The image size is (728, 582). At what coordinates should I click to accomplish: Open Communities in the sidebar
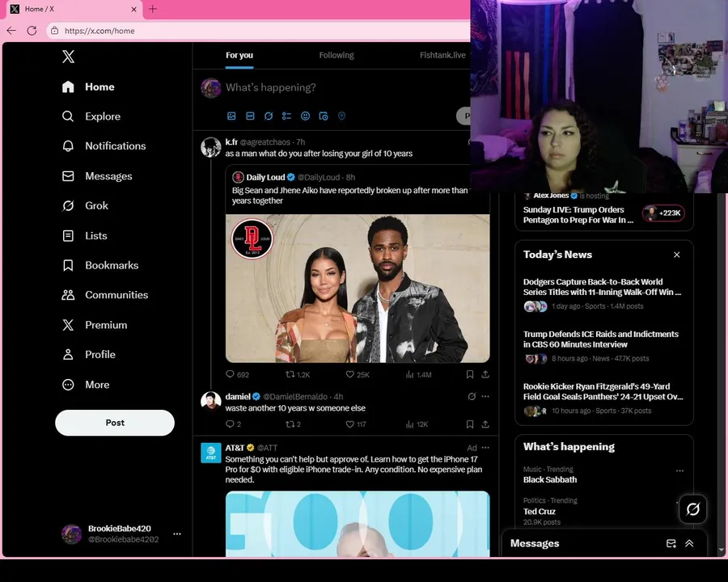[x=105, y=295]
